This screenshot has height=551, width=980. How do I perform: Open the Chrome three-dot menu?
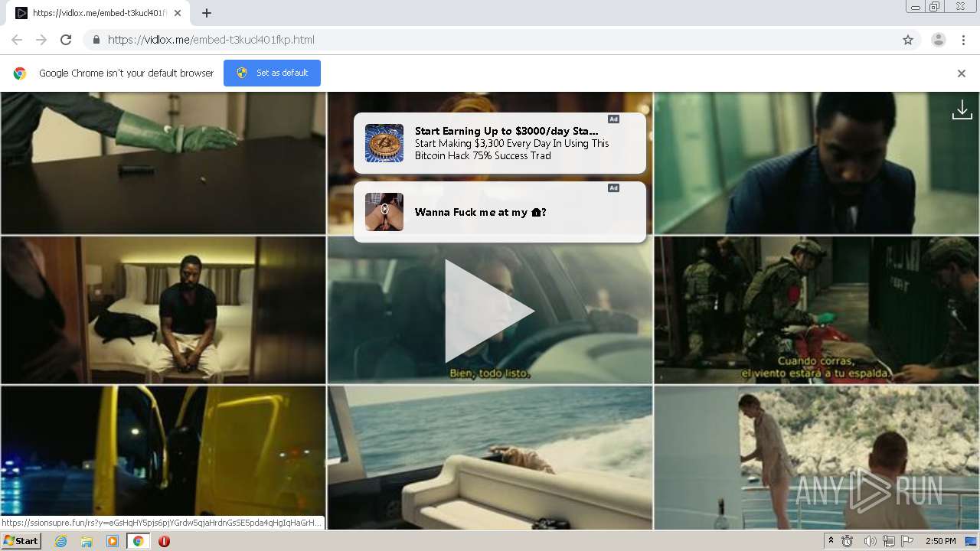[x=963, y=40]
